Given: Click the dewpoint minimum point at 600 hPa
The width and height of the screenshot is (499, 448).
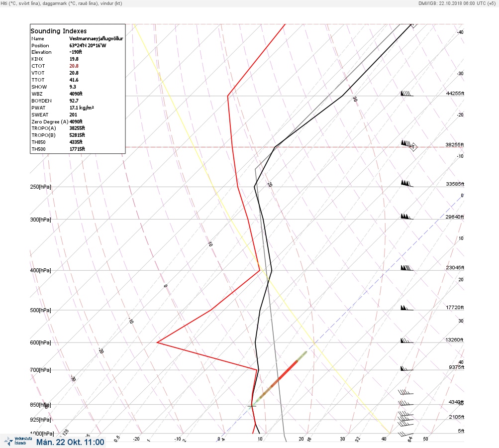Looking at the screenshot, I should (x=158, y=342).
